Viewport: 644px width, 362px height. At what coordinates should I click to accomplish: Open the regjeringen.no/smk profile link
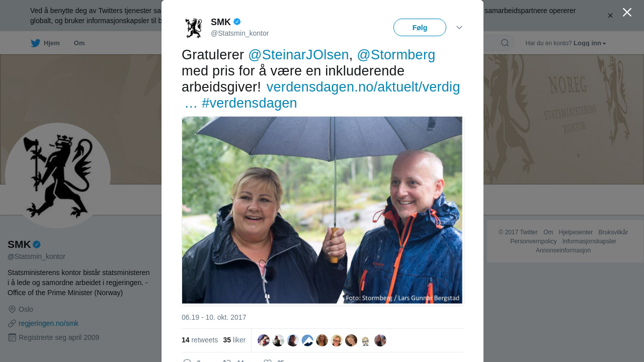click(48, 323)
